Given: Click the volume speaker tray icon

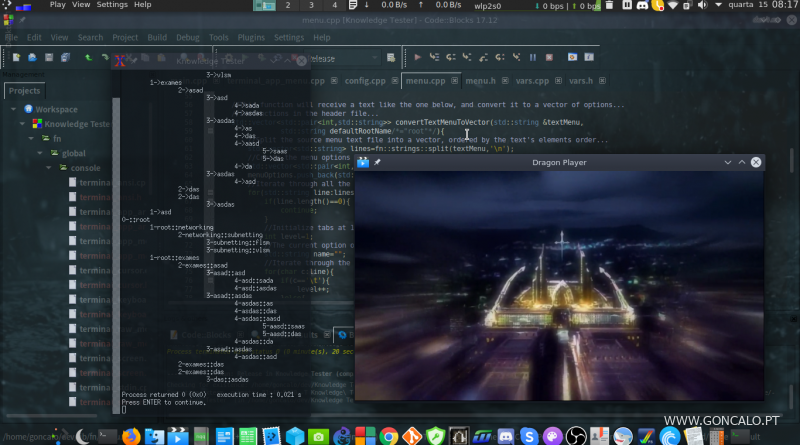Looking at the screenshot, I should click(x=703, y=5).
